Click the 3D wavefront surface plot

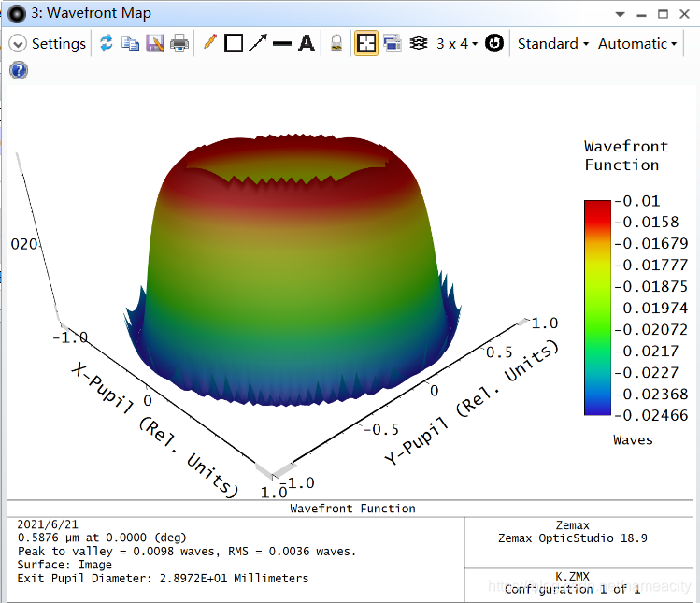(293, 270)
